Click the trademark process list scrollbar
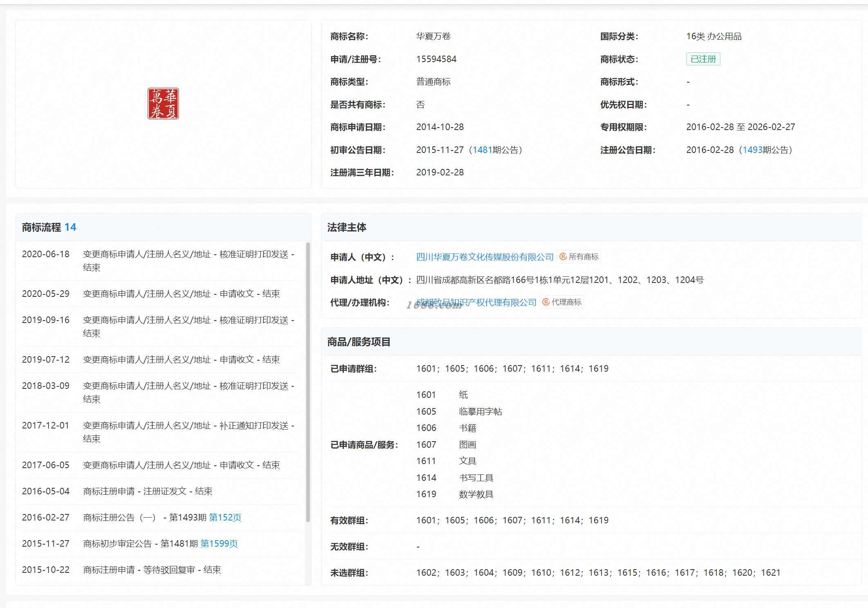The height and width of the screenshot is (608, 868). (308, 382)
